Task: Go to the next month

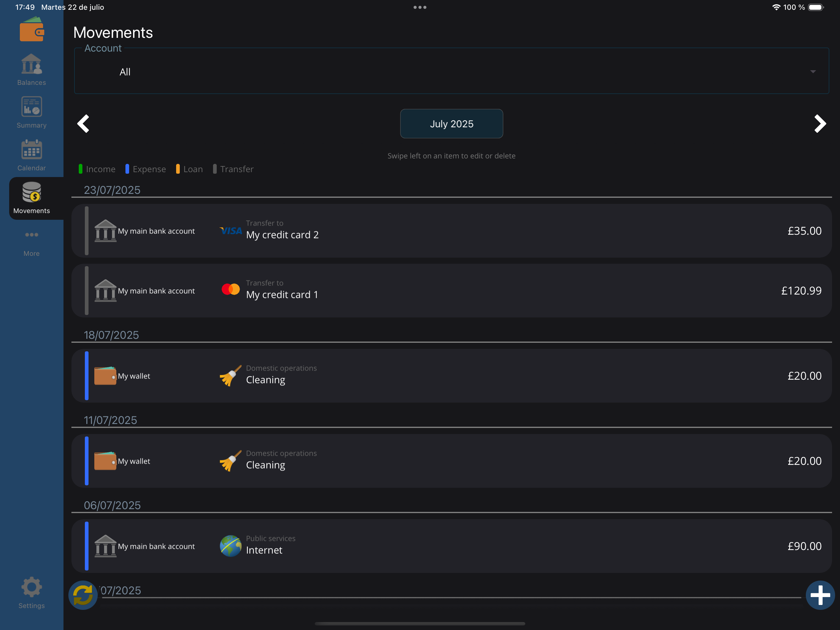Action: (820, 124)
